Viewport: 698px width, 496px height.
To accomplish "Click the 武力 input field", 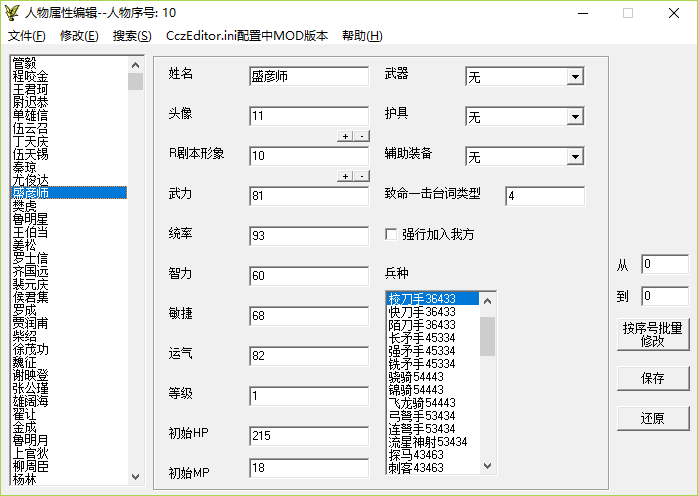I will tap(309, 196).
